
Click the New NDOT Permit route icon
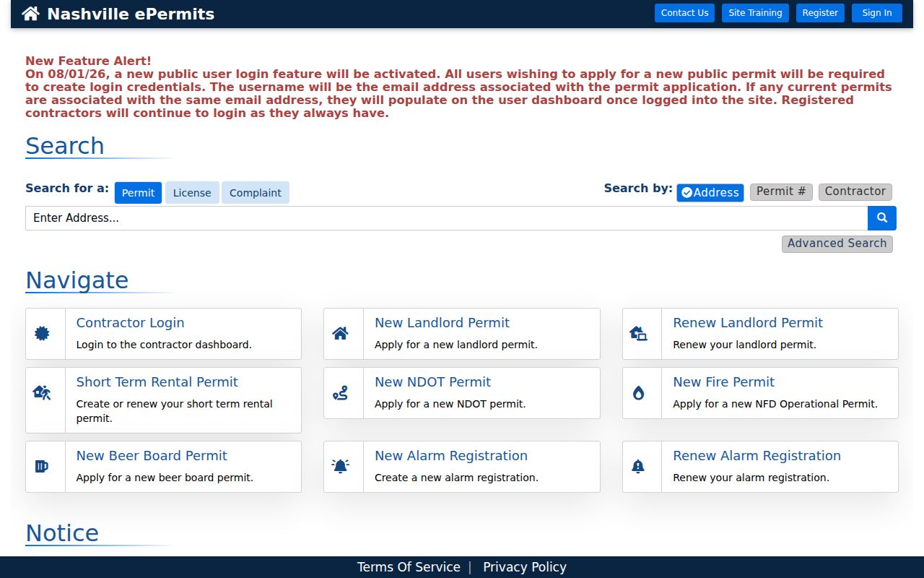[x=340, y=393]
